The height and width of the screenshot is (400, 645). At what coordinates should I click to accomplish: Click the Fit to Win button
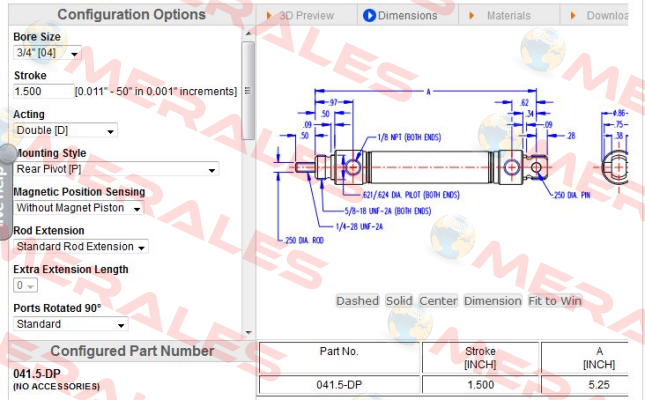point(555,301)
